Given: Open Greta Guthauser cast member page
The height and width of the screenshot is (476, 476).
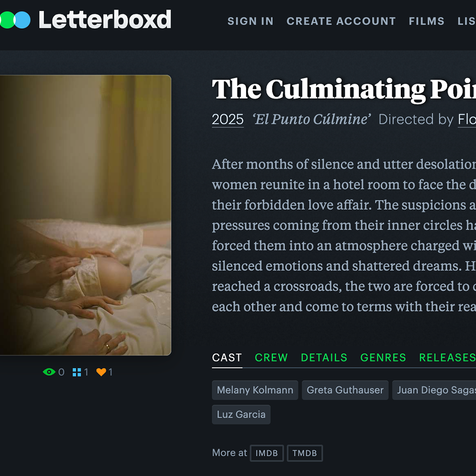Looking at the screenshot, I should 345,390.
